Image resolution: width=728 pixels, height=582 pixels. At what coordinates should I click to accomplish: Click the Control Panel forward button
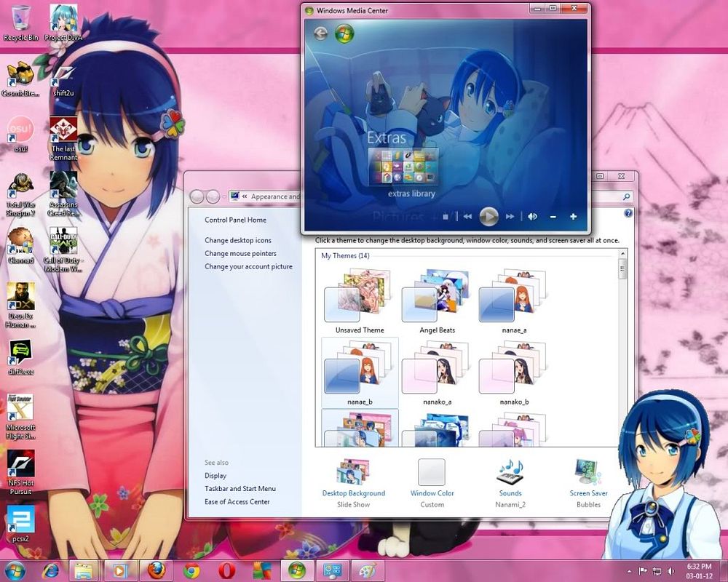pyautogui.click(x=213, y=196)
